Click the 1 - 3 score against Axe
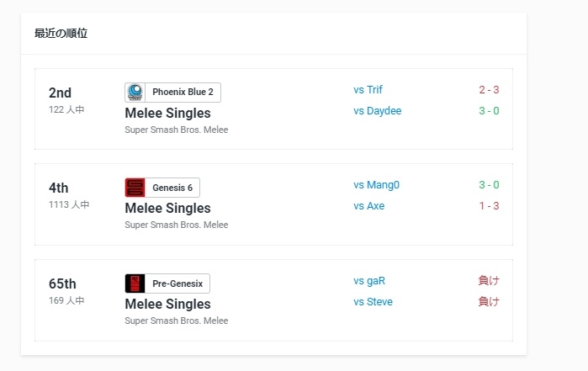This screenshot has height=371, width=588. click(489, 205)
